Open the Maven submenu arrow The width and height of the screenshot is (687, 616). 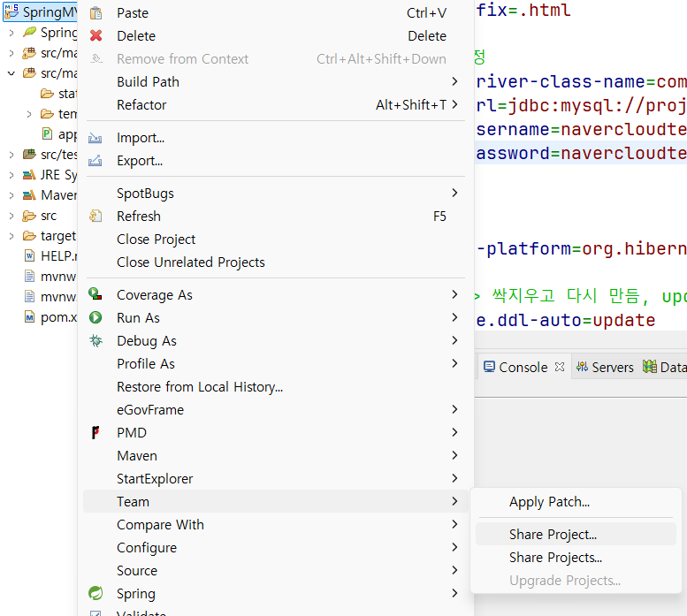[x=454, y=455]
